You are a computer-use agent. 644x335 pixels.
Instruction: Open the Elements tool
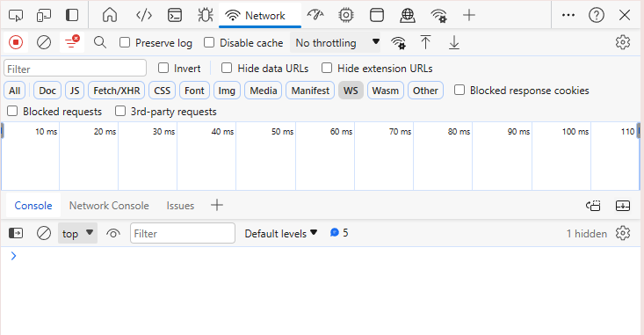144,16
